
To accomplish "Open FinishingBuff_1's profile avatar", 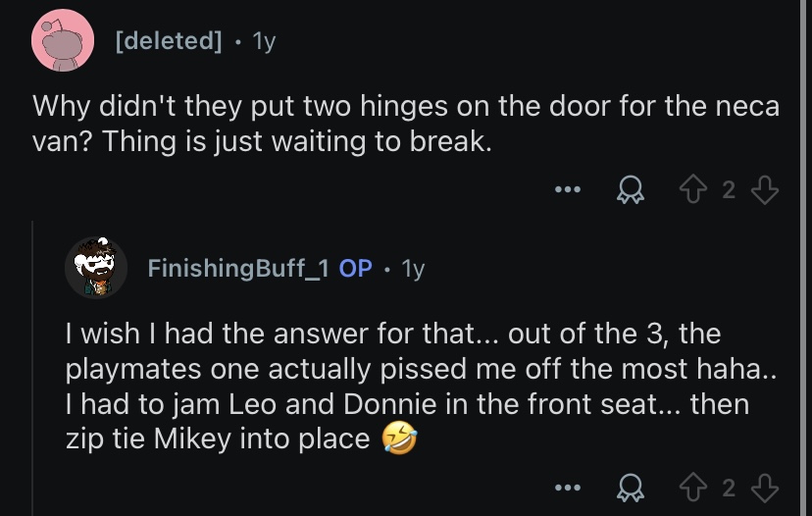I will click(x=96, y=268).
